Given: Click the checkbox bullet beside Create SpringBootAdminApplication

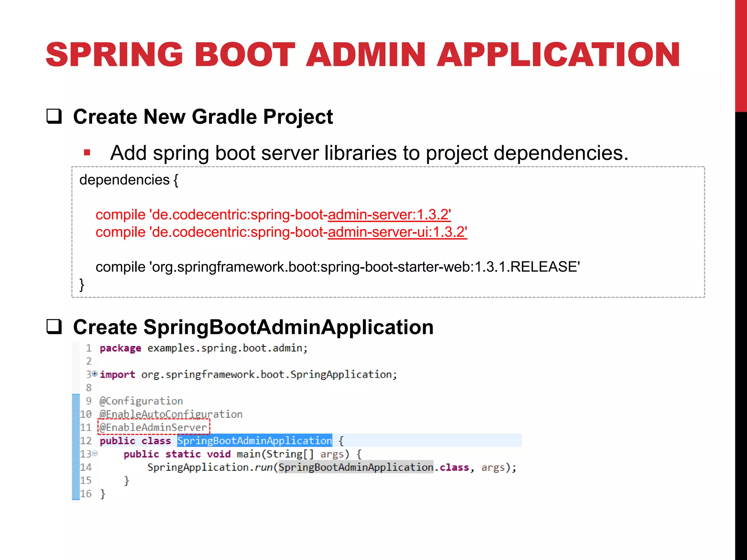Looking at the screenshot, I should click(x=54, y=327).
